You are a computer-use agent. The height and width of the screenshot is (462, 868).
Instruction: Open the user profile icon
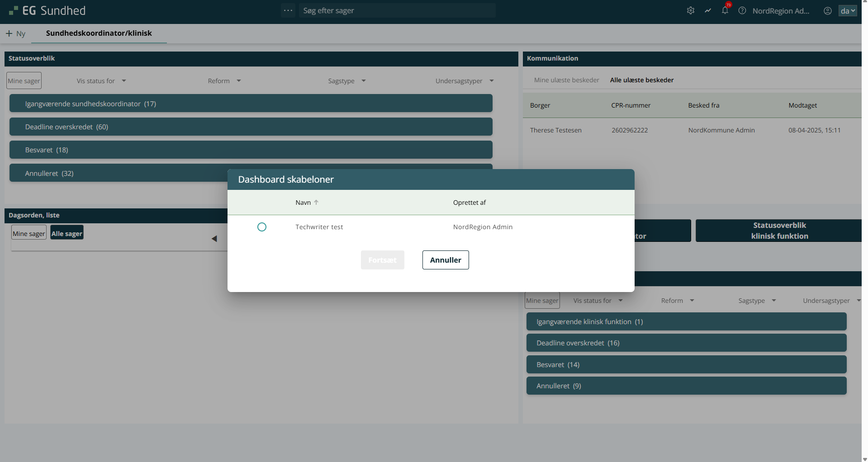tap(827, 11)
